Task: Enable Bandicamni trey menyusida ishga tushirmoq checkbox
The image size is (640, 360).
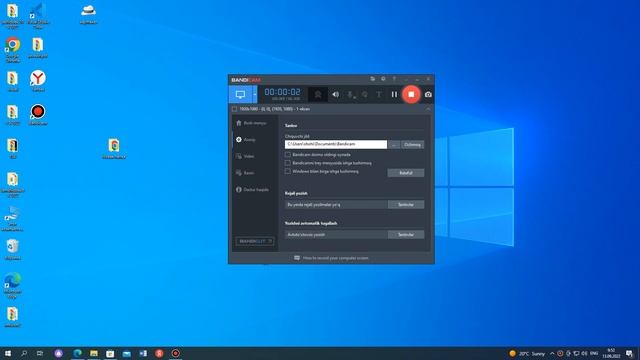Action: pos(288,163)
